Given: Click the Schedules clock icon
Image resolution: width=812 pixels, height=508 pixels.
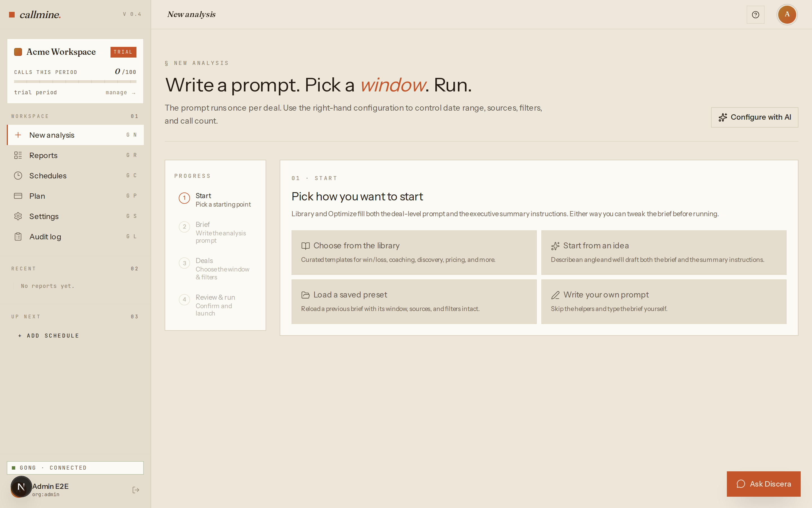Looking at the screenshot, I should tap(18, 175).
